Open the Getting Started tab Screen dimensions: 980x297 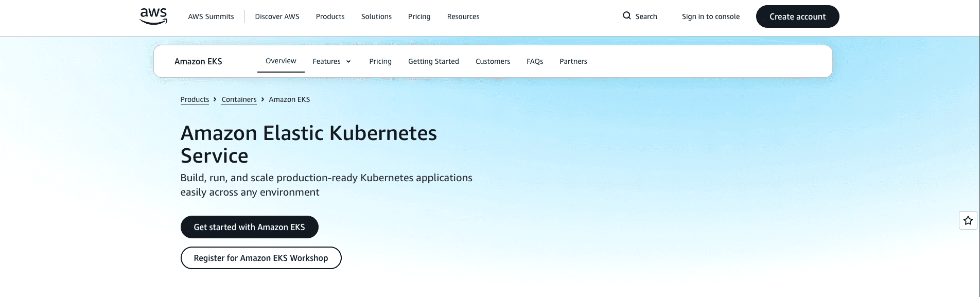tap(433, 61)
